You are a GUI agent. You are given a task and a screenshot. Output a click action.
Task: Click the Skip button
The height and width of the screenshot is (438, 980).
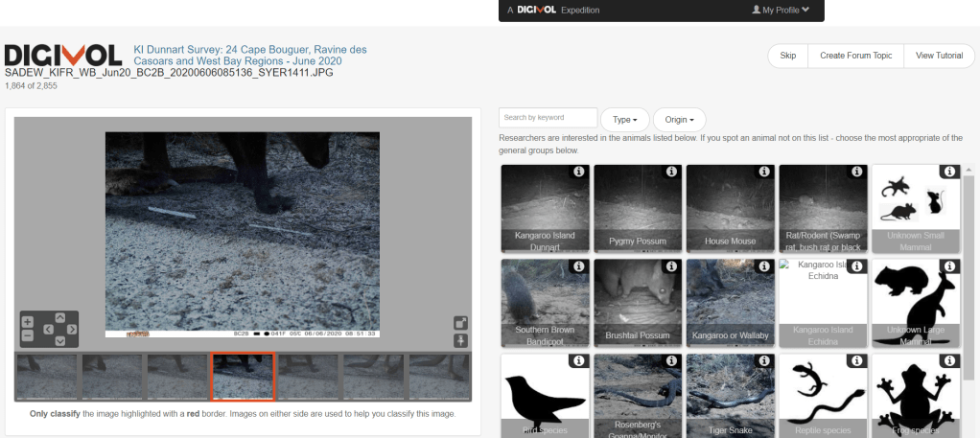(x=787, y=56)
